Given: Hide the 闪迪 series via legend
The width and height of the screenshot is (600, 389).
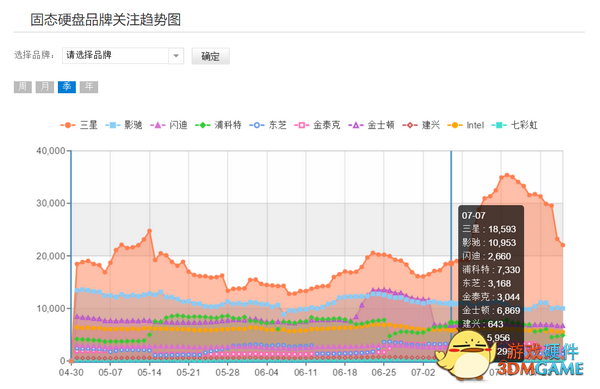Looking at the screenshot, I should pyautogui.click(x=169, y=125).
